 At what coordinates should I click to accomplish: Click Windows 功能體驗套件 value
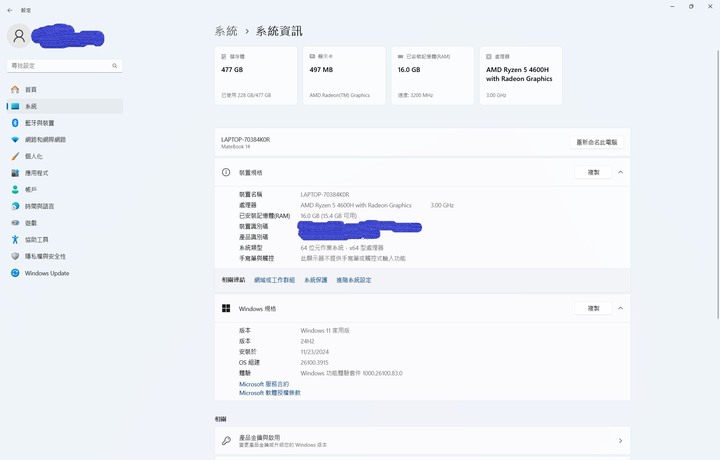tap(351, 373)
